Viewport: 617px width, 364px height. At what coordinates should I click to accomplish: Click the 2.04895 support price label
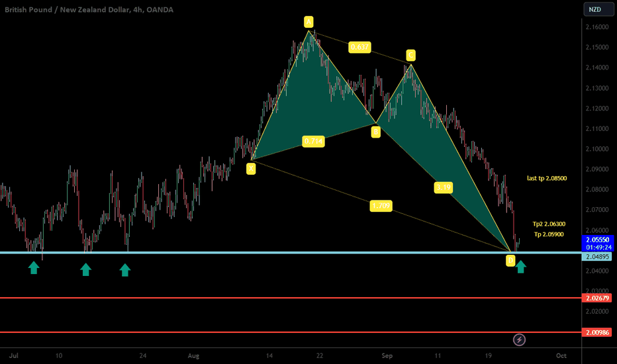[596, 257]
